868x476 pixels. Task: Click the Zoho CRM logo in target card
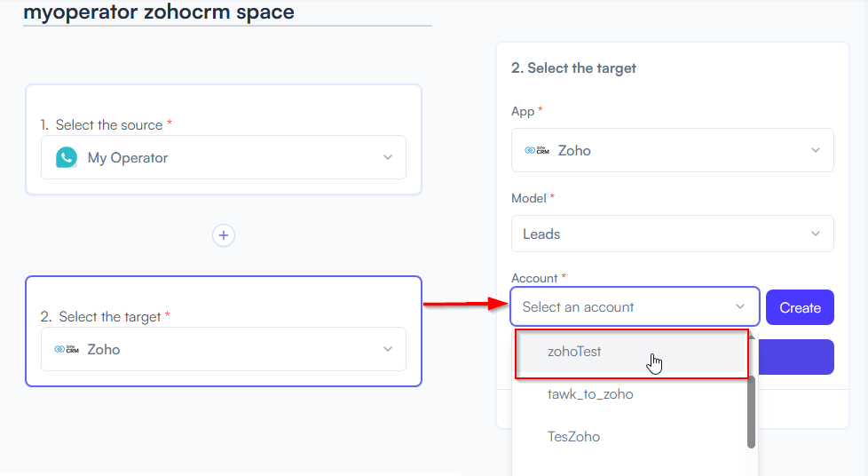click(x=67, y=349)
